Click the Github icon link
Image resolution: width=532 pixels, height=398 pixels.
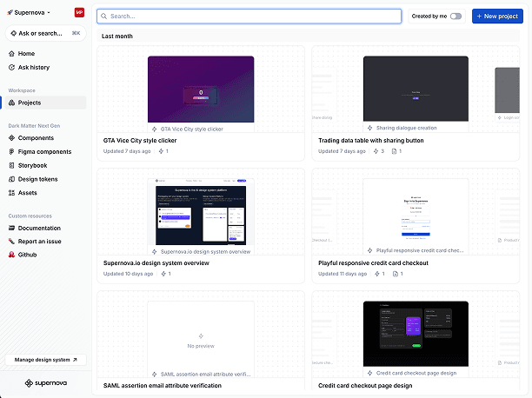coord(10,255)
